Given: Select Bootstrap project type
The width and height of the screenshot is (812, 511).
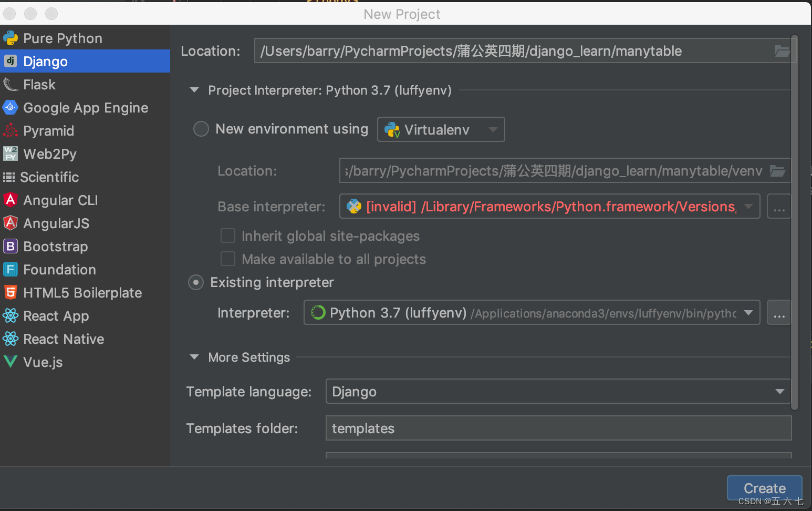Looking at the screenshot, I should point(85,246).
